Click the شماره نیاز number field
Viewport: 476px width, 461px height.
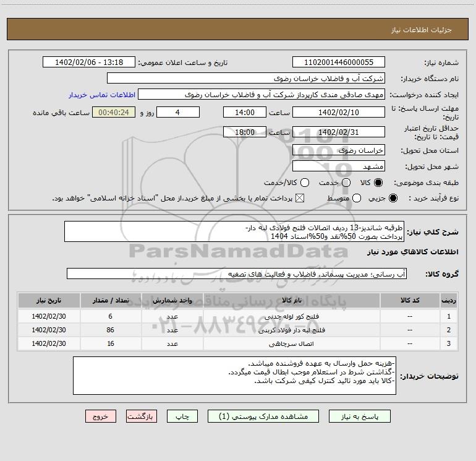(339, 62)
